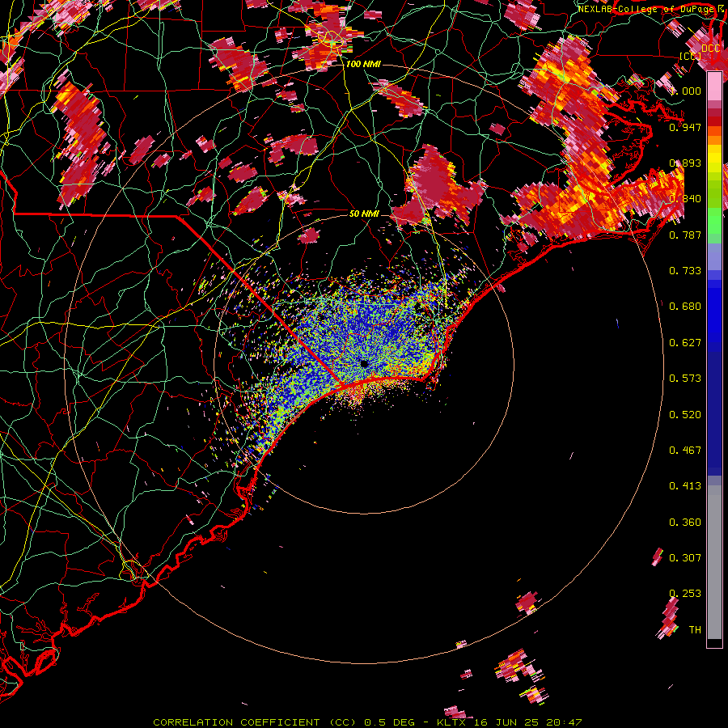
Task: Select the 0.627 legend value
Action: [685, 343]
